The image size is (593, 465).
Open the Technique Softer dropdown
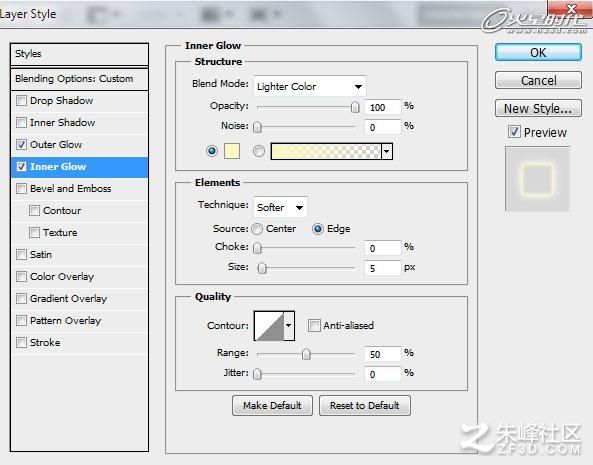[x=280, y=207]
